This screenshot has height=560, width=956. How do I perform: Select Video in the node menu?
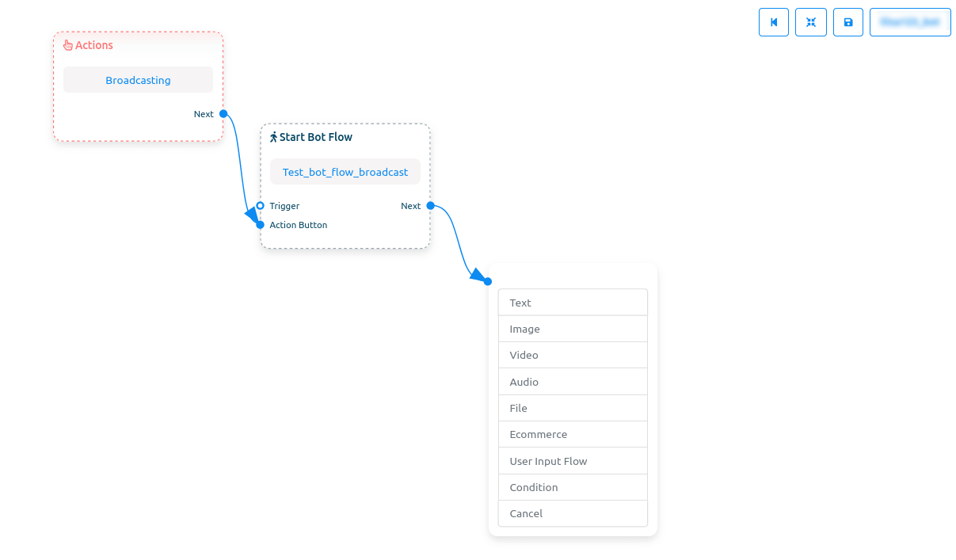[573, 355]
